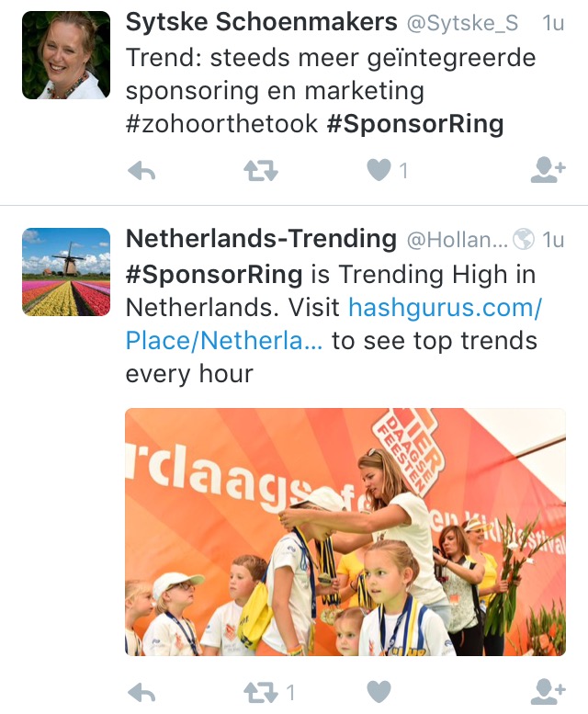
Task: Open the hashgurus.com link
Action: click(445, 307)
